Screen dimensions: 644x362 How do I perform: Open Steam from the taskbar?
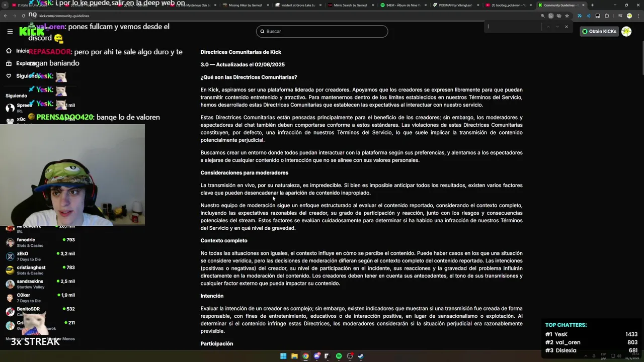coord(361,356)
